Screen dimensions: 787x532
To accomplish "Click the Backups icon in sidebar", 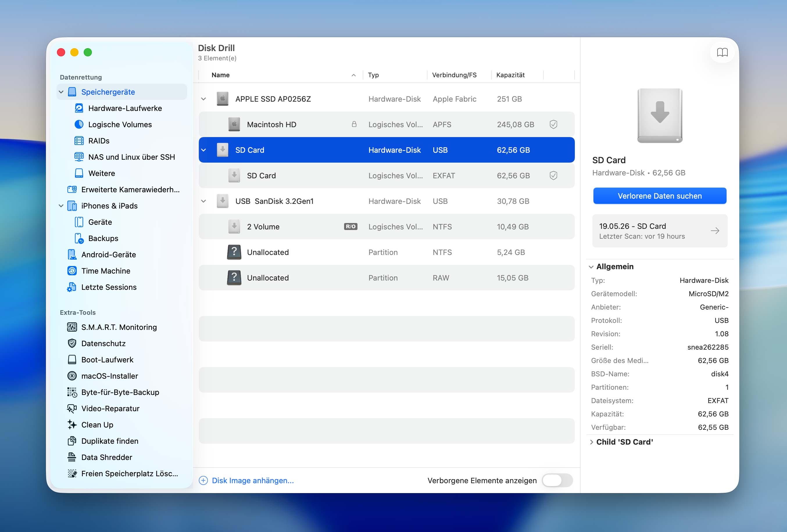I will click(x=79, y=238).
